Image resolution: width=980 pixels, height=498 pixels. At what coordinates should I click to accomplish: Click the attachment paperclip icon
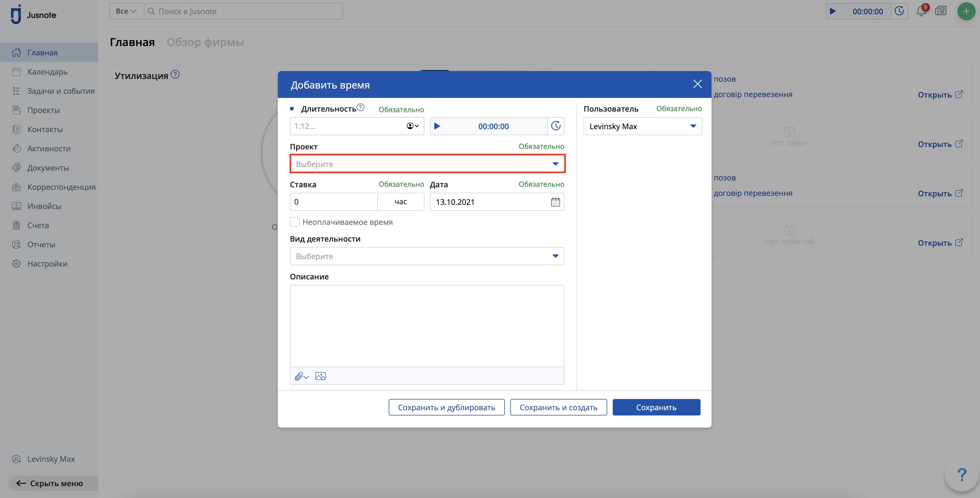coord(301,376)
